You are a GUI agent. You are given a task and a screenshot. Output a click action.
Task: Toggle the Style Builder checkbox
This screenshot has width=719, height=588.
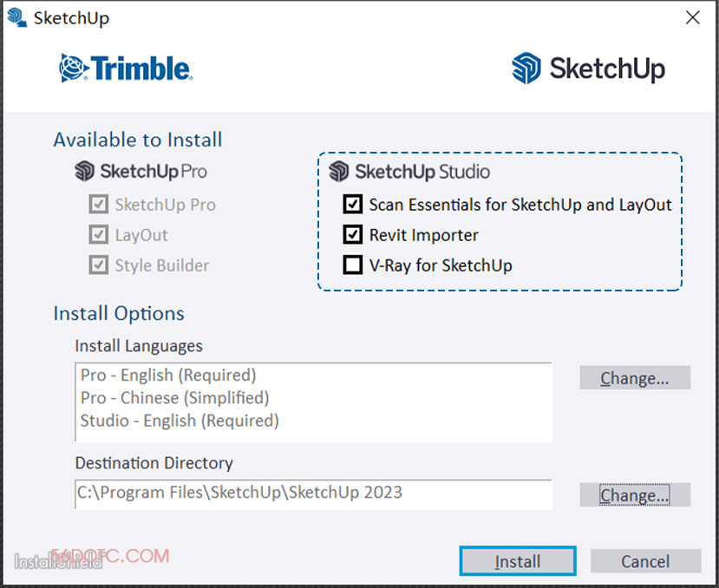click(98, 265)
